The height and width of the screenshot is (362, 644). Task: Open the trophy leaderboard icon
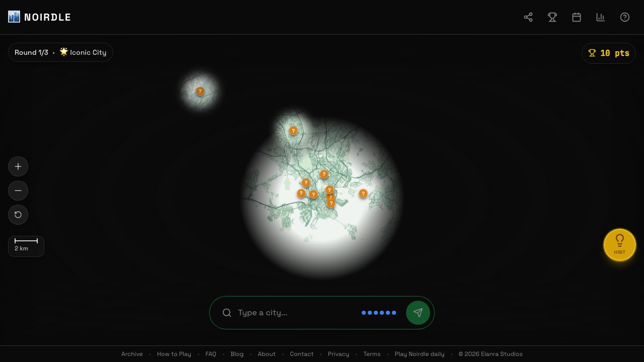[552, 17]
